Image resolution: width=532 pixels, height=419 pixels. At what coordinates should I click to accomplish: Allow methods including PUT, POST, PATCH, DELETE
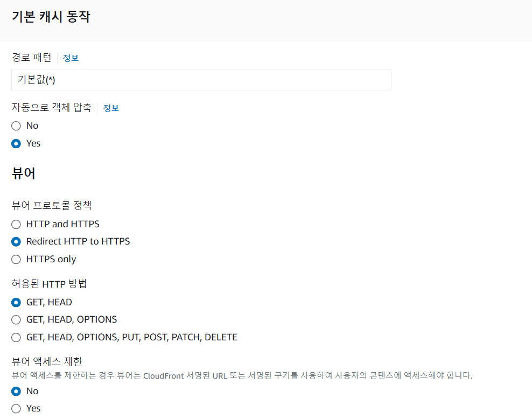click(16, 337)
